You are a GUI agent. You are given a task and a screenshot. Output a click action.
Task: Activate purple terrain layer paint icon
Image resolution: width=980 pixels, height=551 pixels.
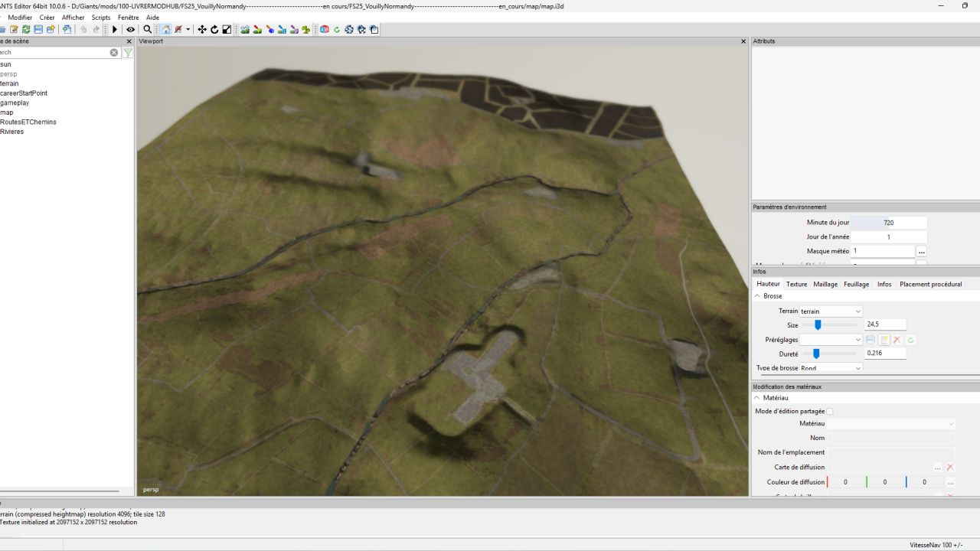click(x=294, y=29)
